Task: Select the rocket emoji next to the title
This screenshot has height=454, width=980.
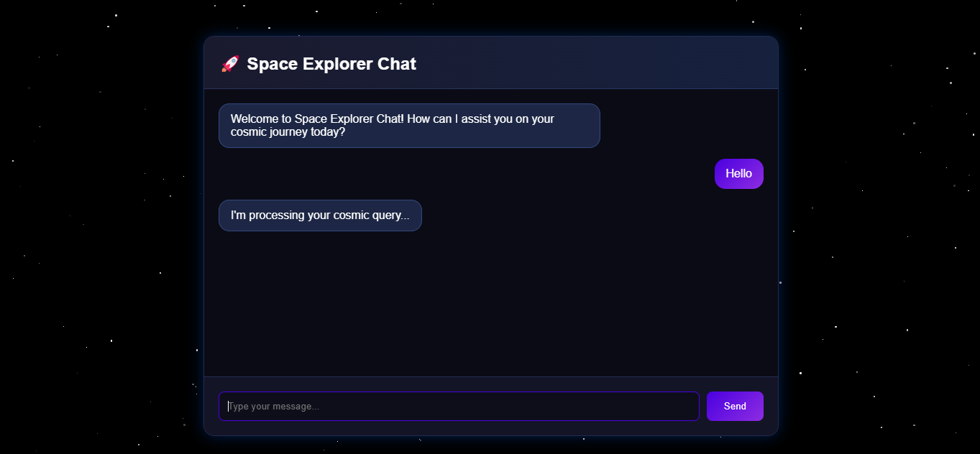Action: (x=229, y=63)
